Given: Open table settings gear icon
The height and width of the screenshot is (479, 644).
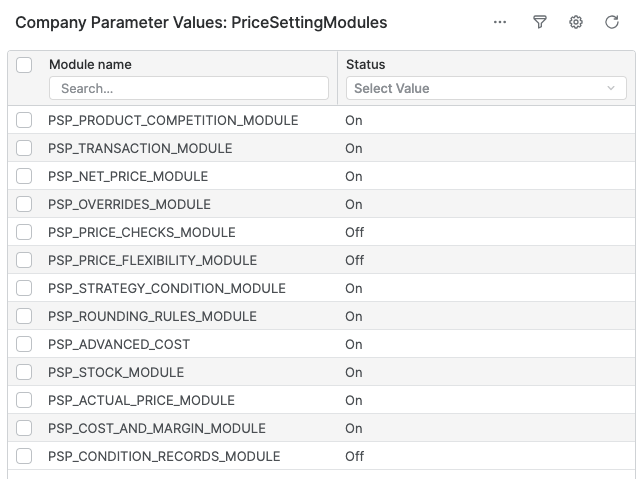Looking at the screenshot, I should [x=576, y=22].
